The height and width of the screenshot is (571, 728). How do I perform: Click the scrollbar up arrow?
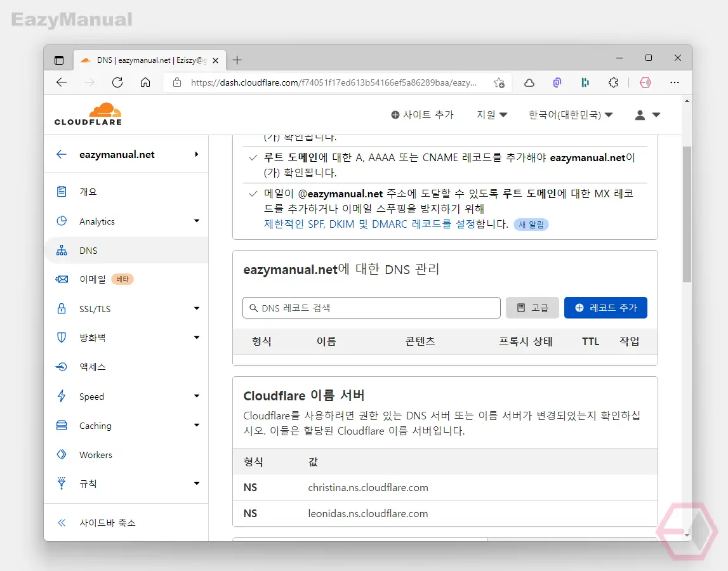(x=687, y=101)
